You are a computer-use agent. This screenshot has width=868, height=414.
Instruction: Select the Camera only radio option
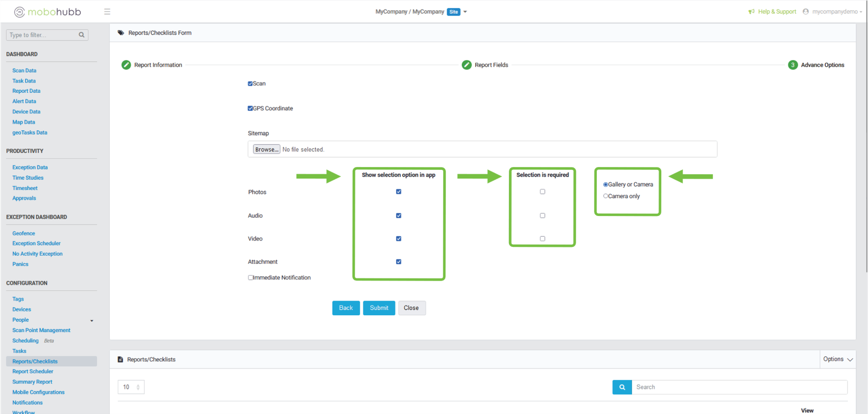point(605,196)
